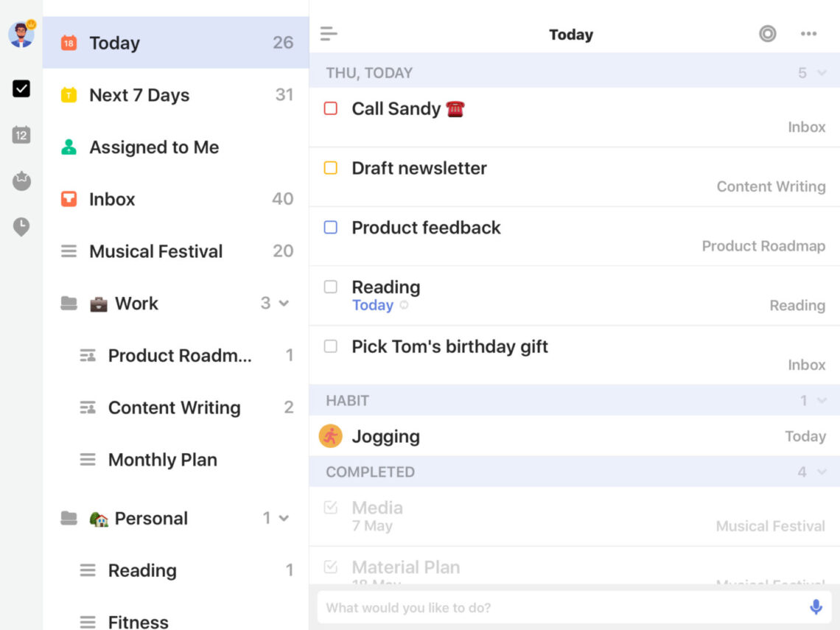
Task: Click the Jogging habit running icon
Action: coord(330,435)
